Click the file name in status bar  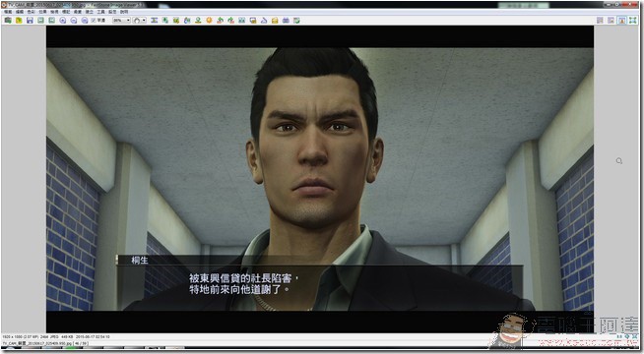click(x=37, y=343)
